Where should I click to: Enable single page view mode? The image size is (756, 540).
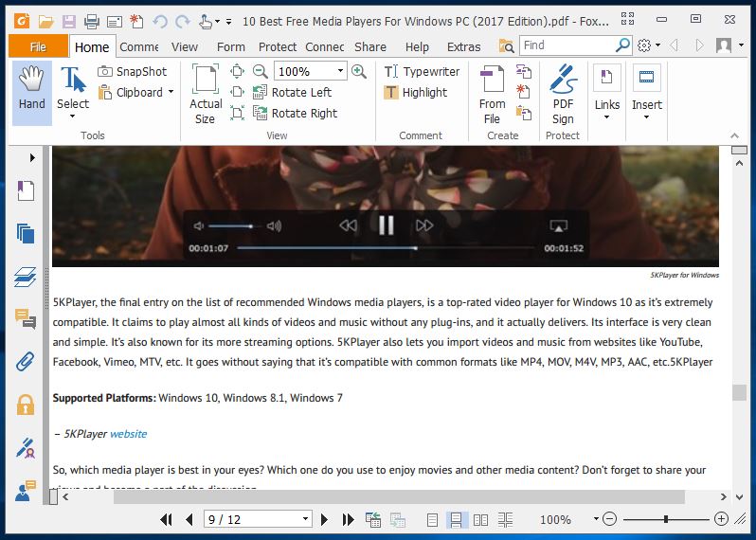click(432, 519)
